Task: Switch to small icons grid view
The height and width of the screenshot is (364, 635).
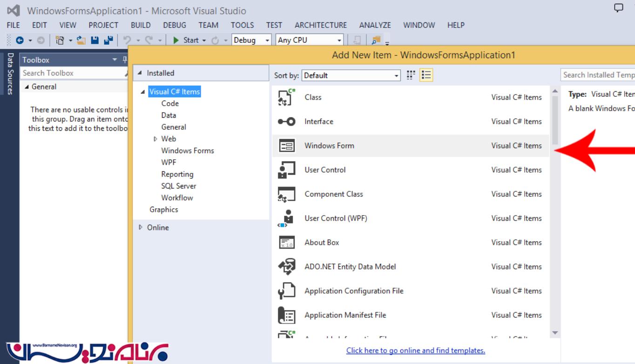Action: coord(411,75)
